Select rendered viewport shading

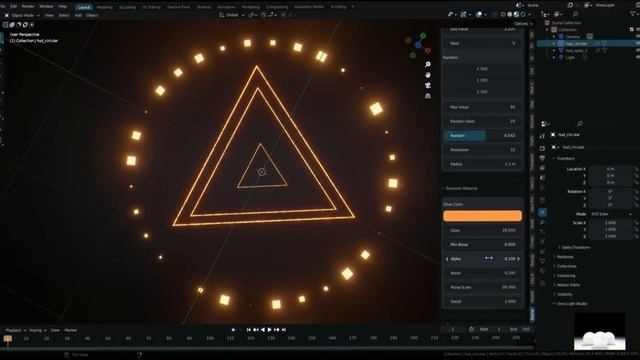coord(523,15)
